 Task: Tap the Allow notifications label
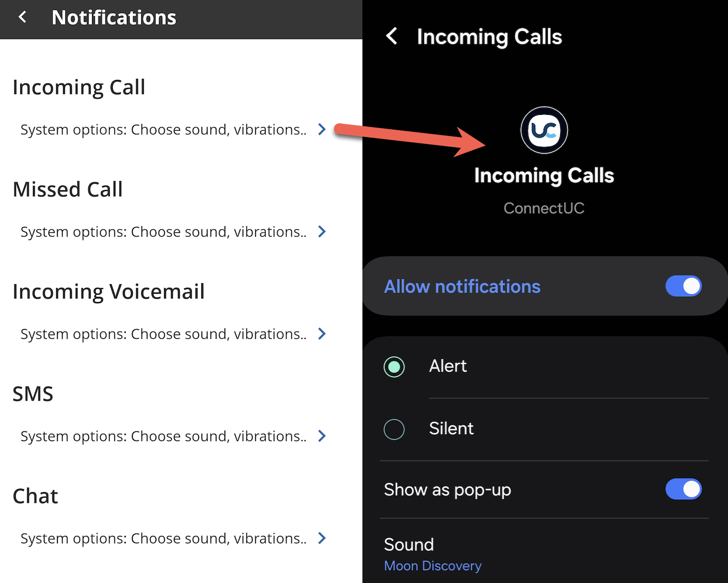(462, 286)
